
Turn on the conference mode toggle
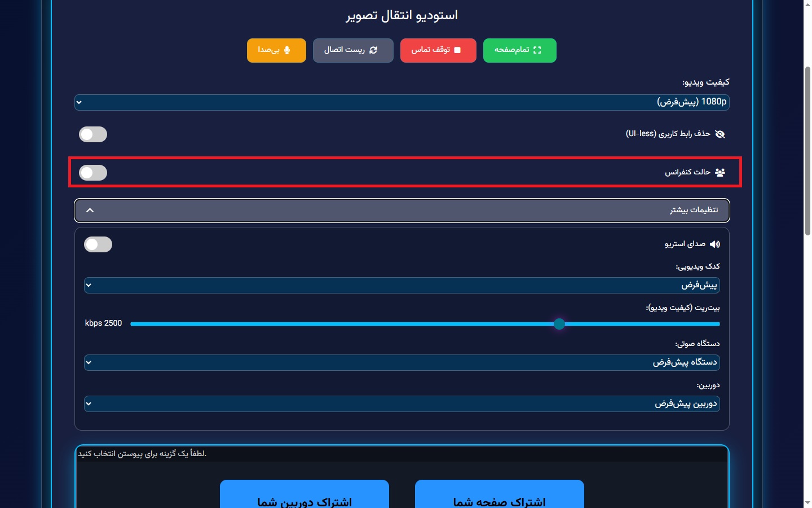tap(93, 173)
